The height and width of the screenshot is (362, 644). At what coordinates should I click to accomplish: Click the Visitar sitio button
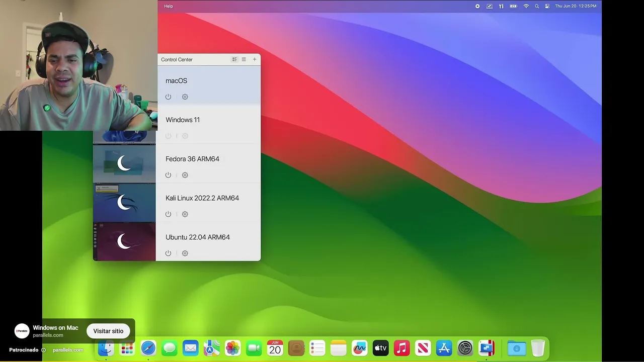[x=108, y=331]
